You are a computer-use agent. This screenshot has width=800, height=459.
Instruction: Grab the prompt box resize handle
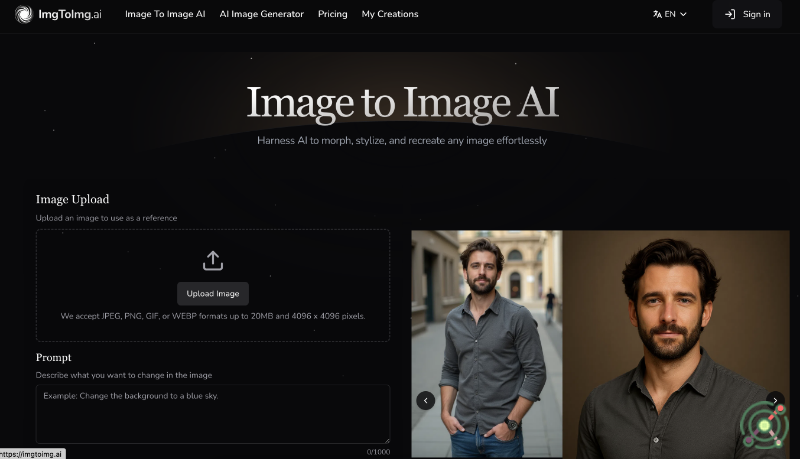click(386, 440)
